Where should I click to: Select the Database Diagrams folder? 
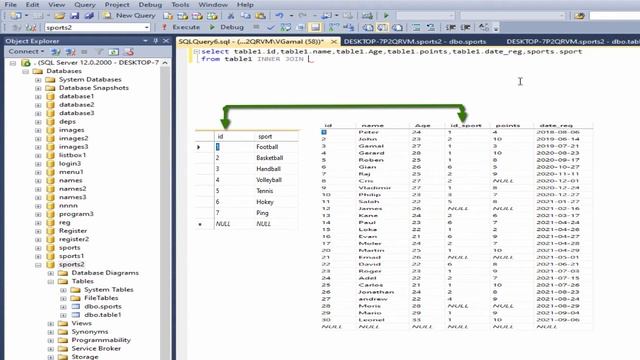[105, 273]
